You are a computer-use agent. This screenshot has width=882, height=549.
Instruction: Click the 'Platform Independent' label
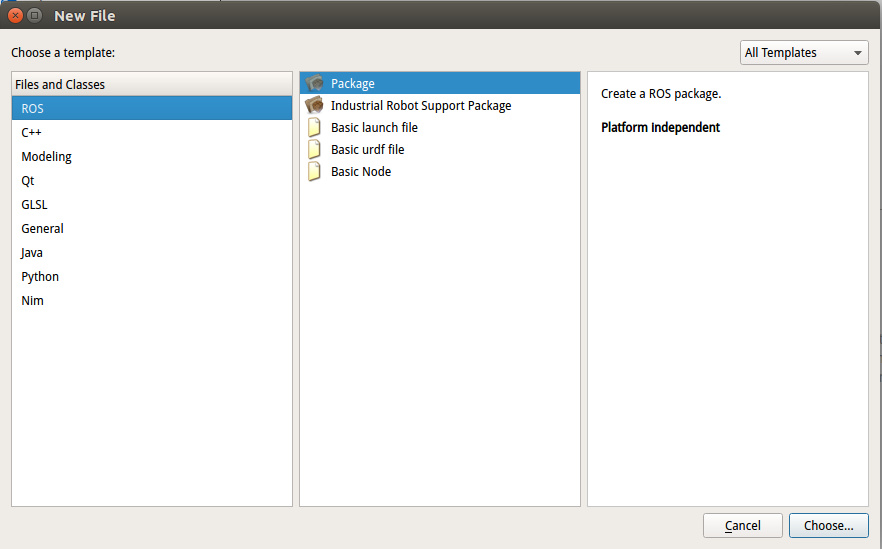tap(660, 127)
